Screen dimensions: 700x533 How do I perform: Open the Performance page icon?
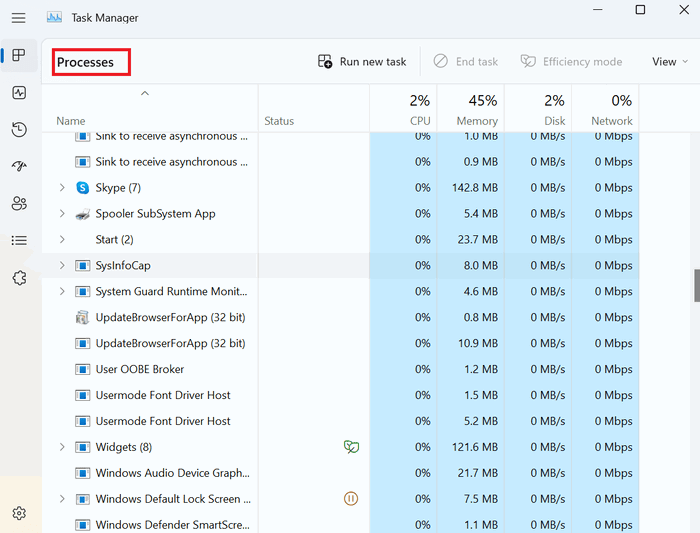coord(19,93)
